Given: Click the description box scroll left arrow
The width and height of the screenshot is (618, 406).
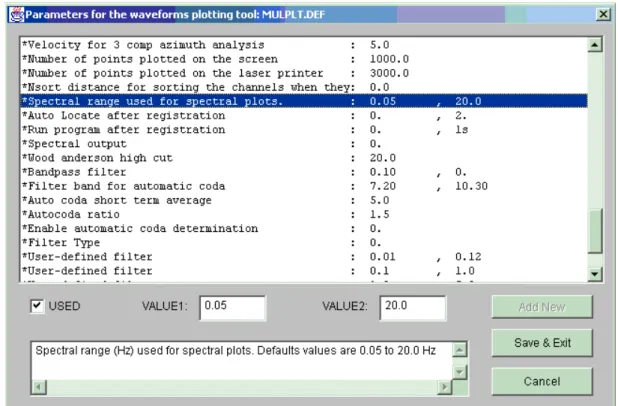Looking at the screenshot, I should tap(39, 387).
